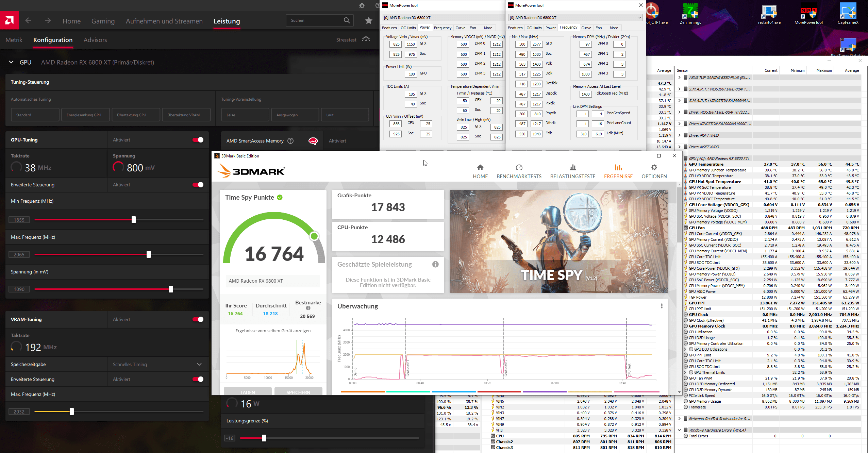The image size is (868, 453).
Task: Click the Benchmarktests gauge icon
Action: 519,167
